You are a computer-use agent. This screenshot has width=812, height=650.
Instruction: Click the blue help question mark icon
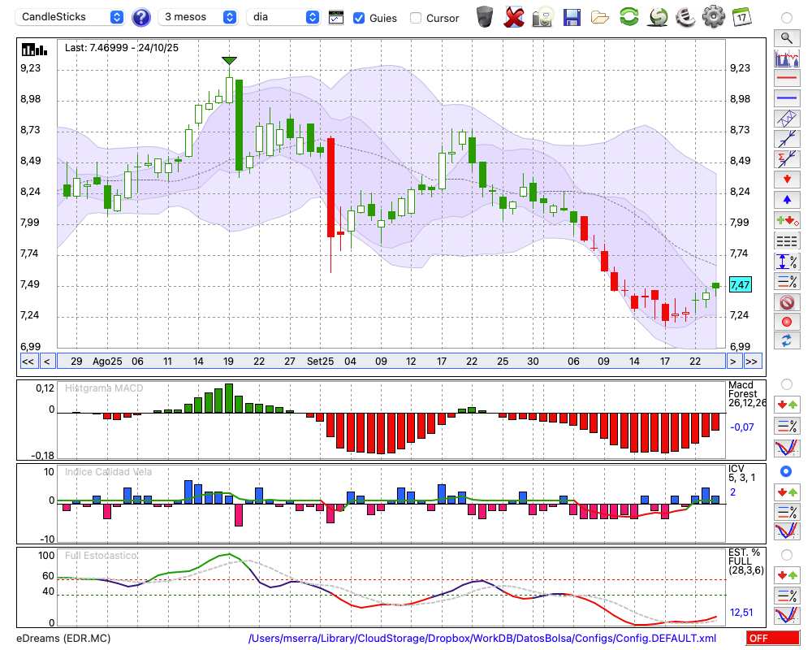140,17
